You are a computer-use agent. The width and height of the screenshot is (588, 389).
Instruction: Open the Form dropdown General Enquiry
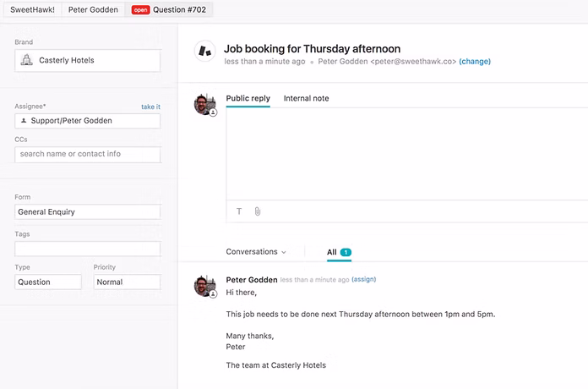[87, 211]
